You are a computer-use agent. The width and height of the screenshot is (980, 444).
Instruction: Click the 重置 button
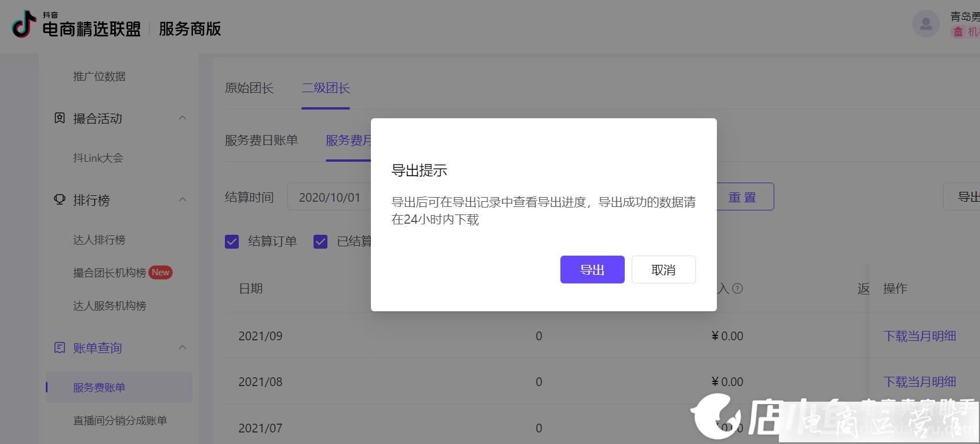coord(745,196)
